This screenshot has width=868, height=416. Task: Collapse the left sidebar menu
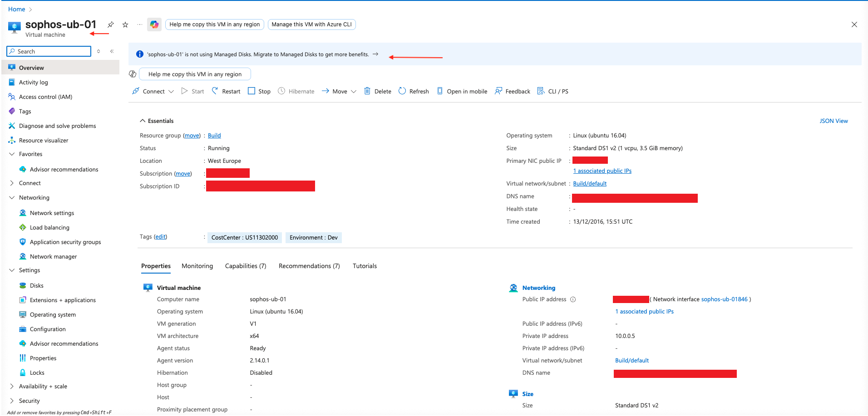point(112,51)
